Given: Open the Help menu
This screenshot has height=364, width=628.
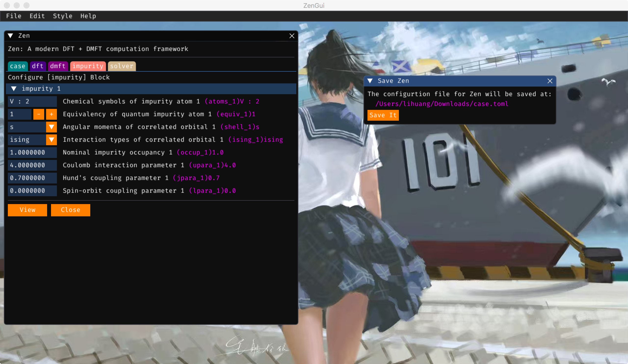Looking at the screenshot, I should [88, 16].
